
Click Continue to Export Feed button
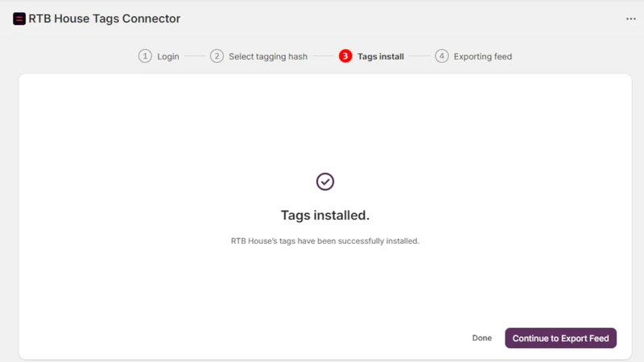pos(560,338)
